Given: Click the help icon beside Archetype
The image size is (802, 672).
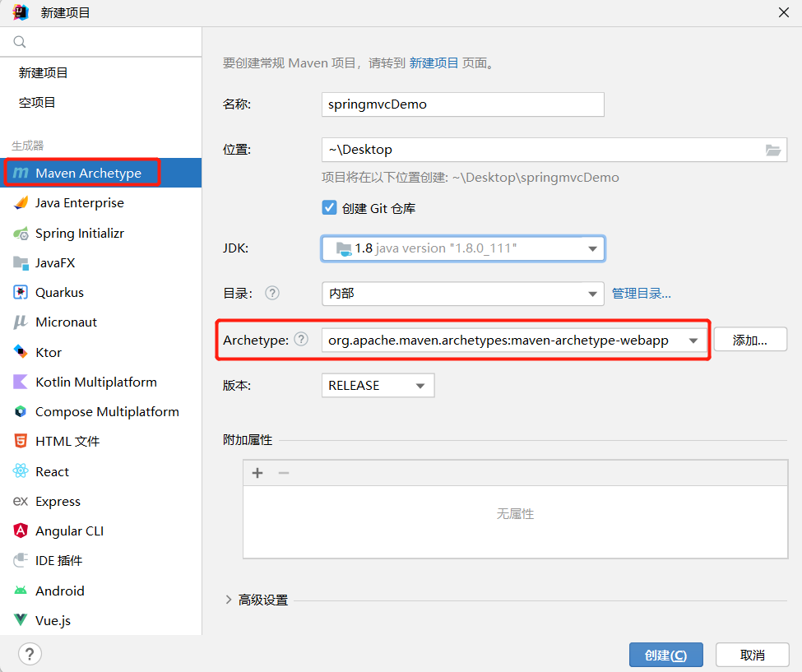Looking at the screenshot, I should pos(302,339).
